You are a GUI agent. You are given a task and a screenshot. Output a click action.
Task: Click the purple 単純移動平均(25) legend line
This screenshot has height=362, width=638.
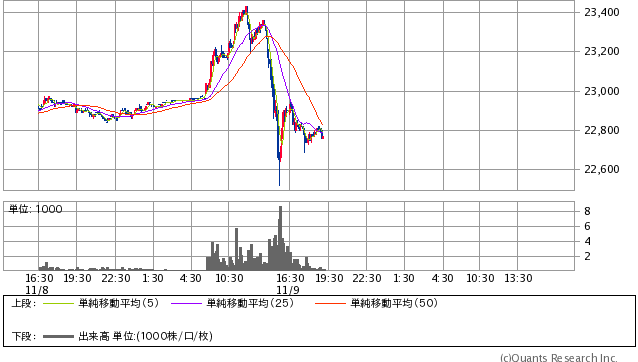pos(186,303)
